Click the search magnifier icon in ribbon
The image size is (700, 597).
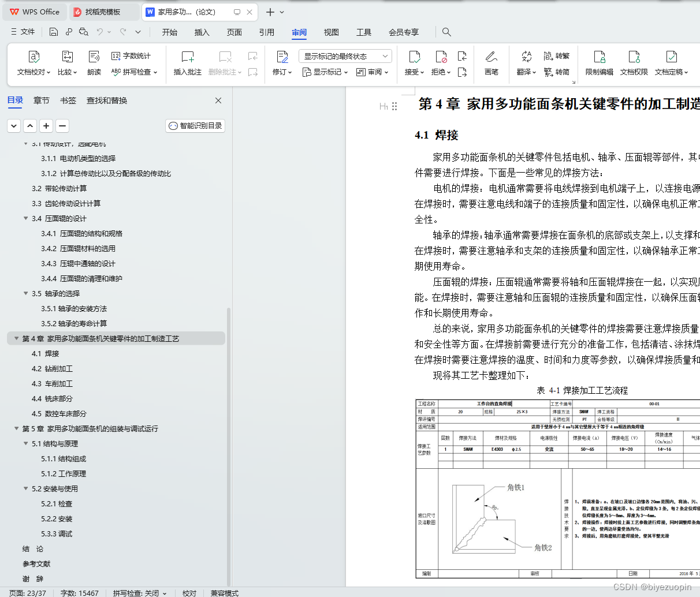pyautogui.click(x=446, y=32)
